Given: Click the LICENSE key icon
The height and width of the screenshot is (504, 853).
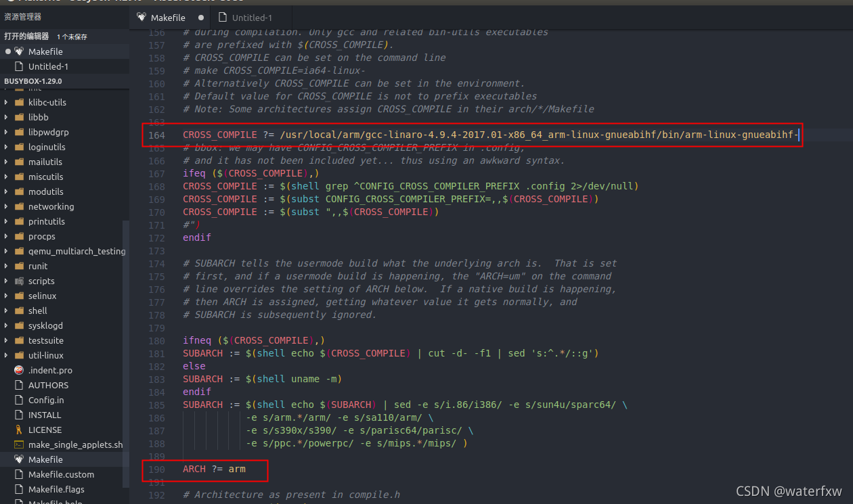Looking at the screenshot, I should 19,430.
